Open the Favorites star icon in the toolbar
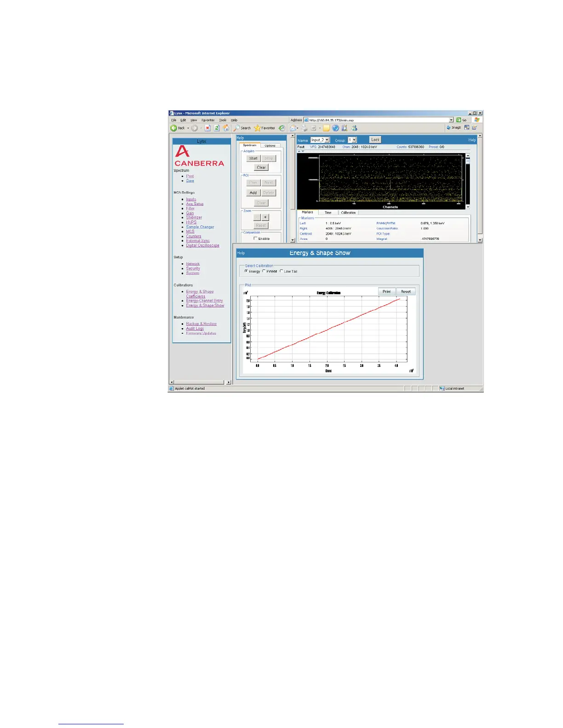Viewport: 563px width, 728px height. [x=257, y=128]
